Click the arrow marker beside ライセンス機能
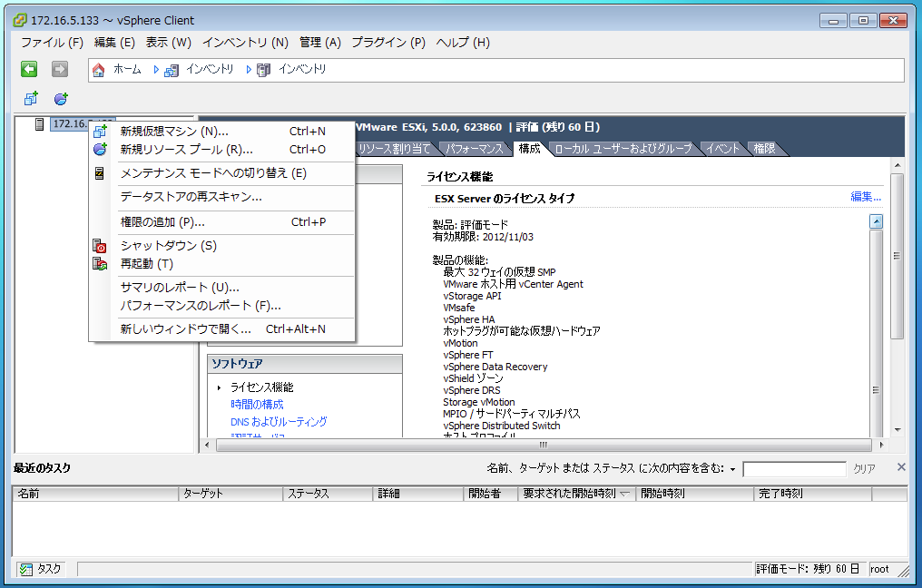The width and height of the screenshot is (922, 588). [220, 387]
